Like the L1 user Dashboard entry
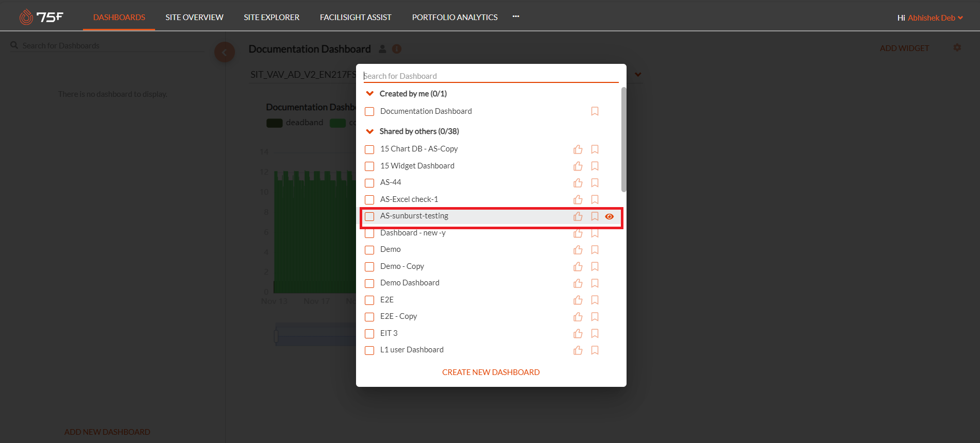The image size is (980, 443). (x=578, y=350)
